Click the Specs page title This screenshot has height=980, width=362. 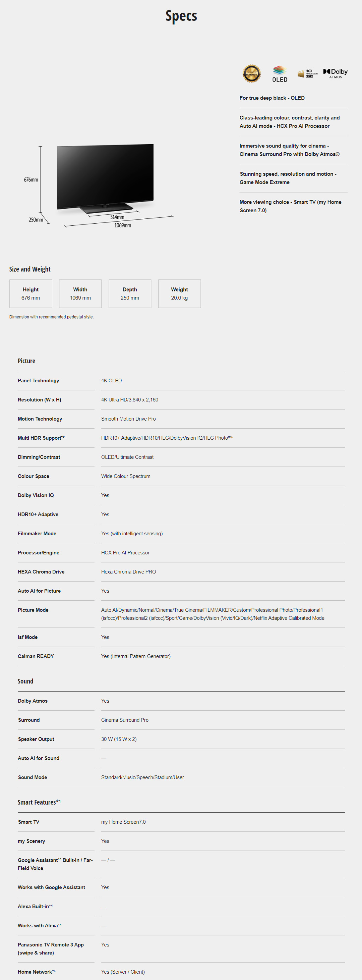181,16
